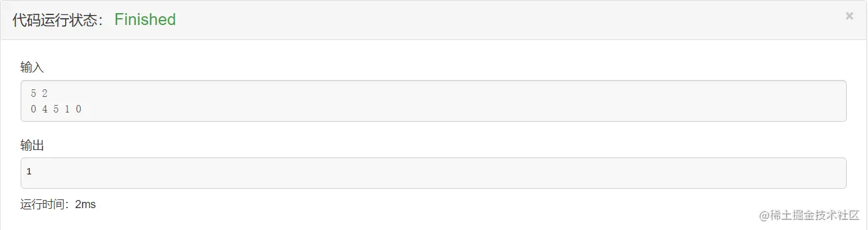Click the final 0 of second input line

click(x=78, y=109)
